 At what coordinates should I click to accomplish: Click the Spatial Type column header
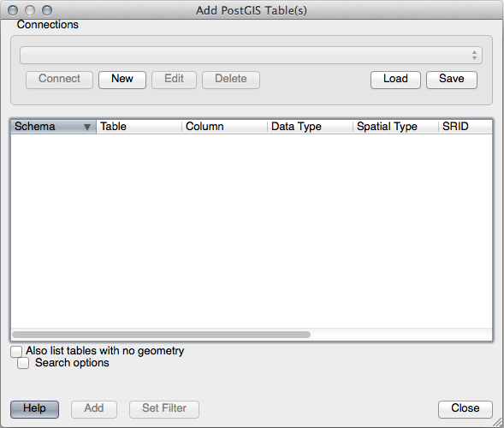[395, 127]
